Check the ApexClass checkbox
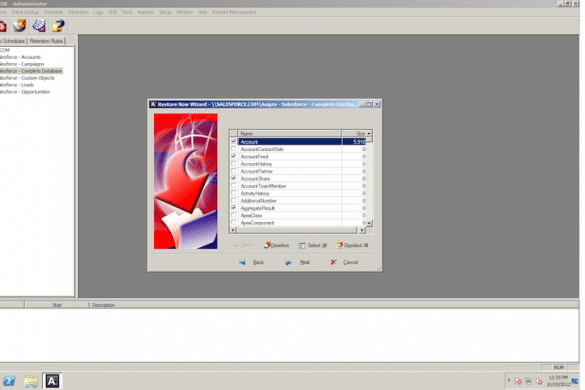The image size is (585, 390). coord(234,215)
